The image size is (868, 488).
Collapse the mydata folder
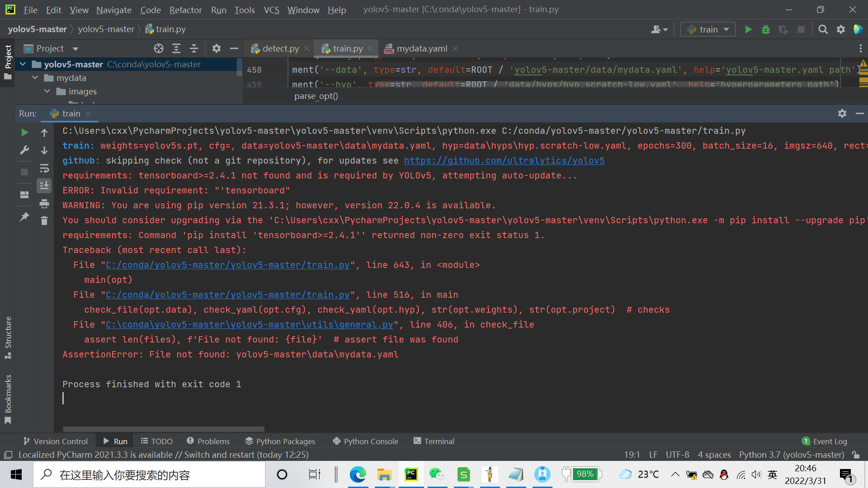[35, 78]
